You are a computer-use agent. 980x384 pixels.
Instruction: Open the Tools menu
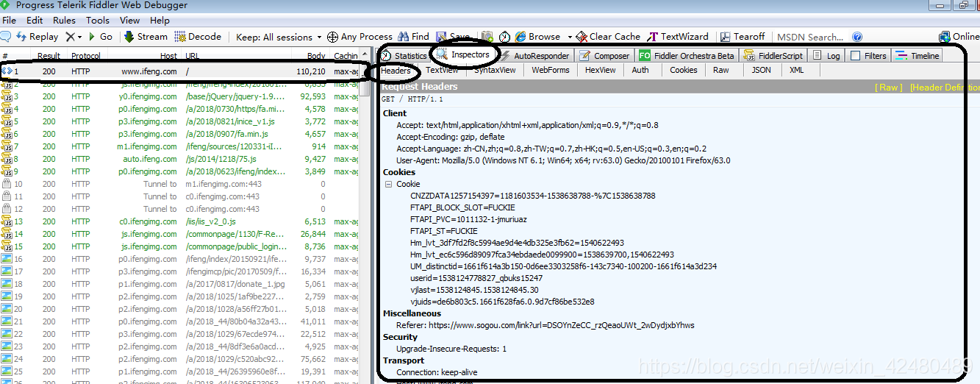tap(98, 21)
